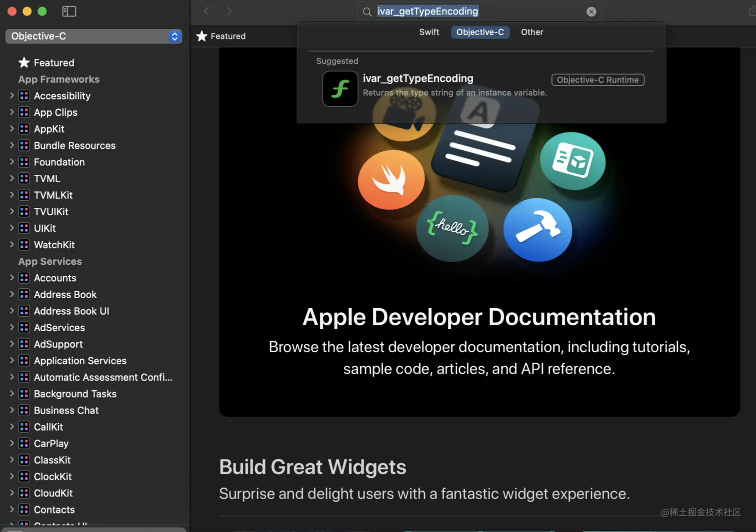The image size is (756, 532).
Task: Expand the CarPlay tree item
Action: coord(11,443)
